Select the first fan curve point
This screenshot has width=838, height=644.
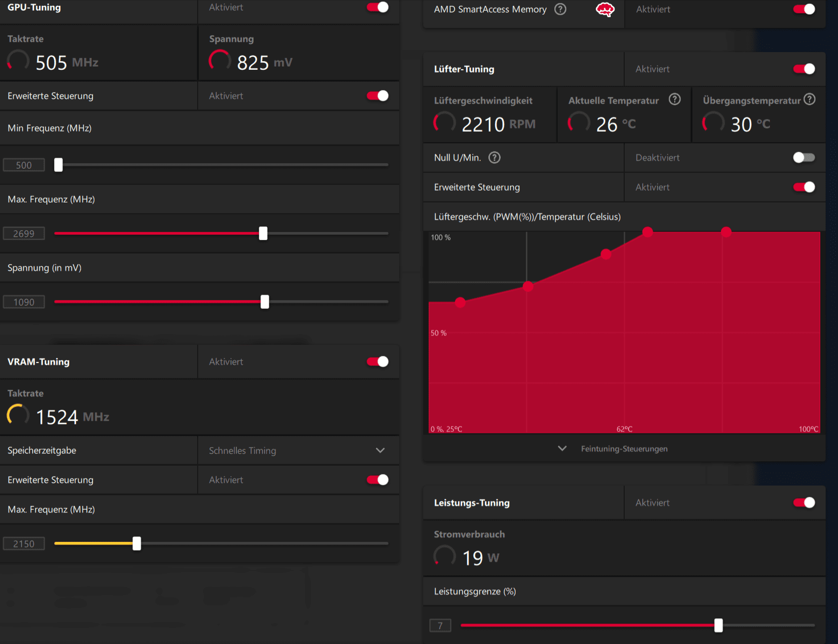tap(460, 302)
